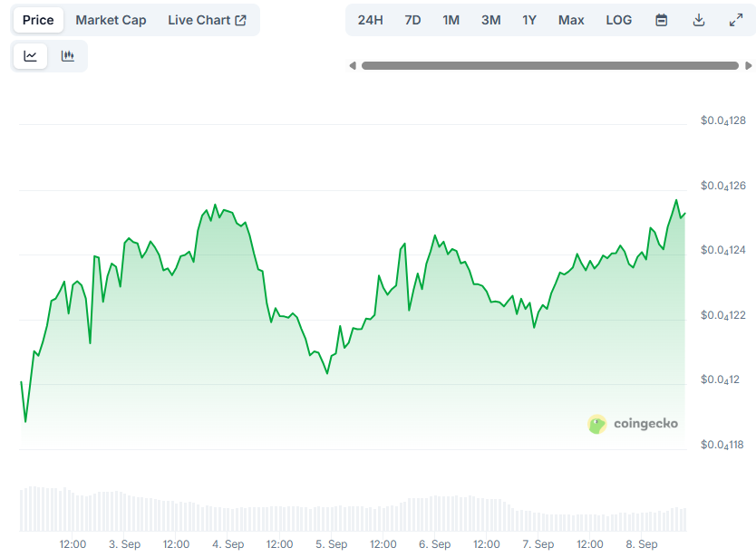Click the right scrollbar arrow above the chart
The image size is (756, 557).
(749, 65)
